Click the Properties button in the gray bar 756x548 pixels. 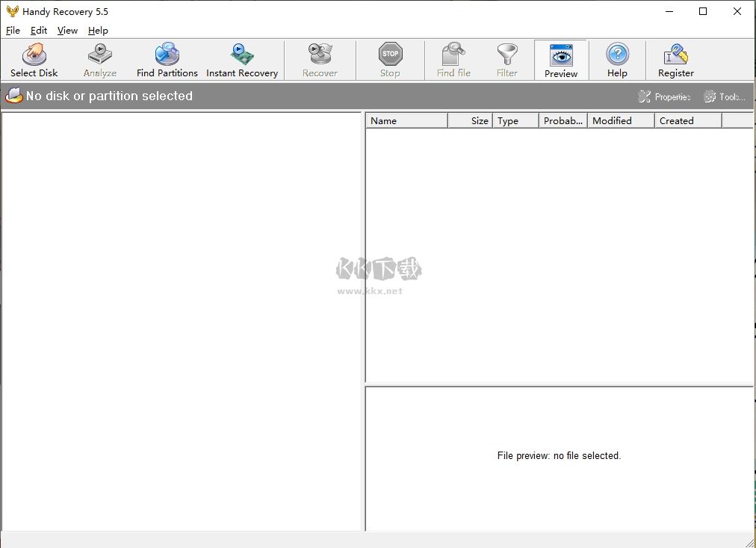tap(664, 96)
